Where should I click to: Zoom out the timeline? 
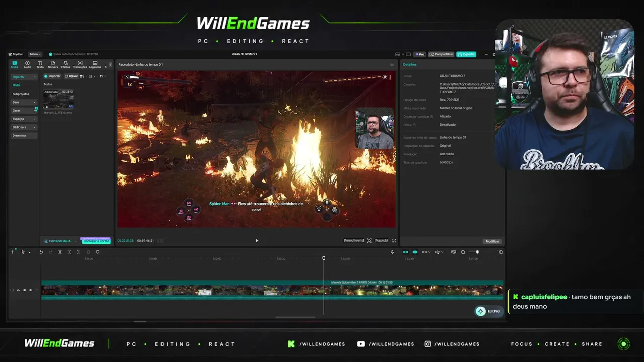coord(463,252)
